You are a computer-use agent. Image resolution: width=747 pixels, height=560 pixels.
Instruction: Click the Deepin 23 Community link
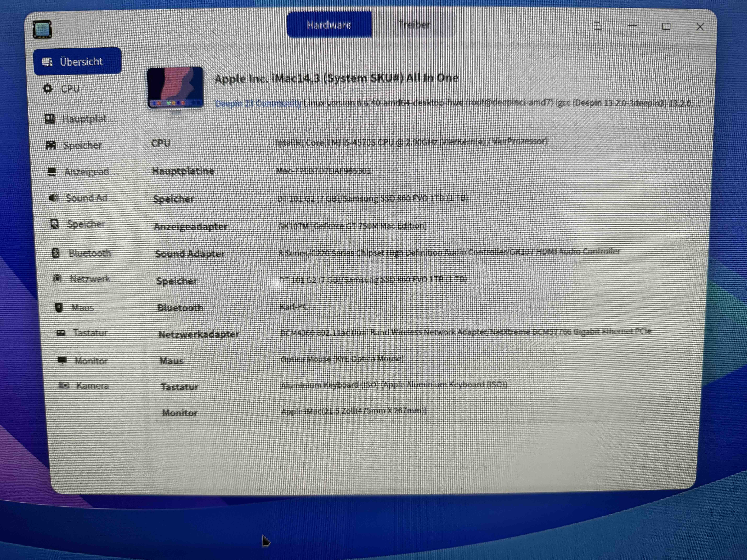pos(258,103)
